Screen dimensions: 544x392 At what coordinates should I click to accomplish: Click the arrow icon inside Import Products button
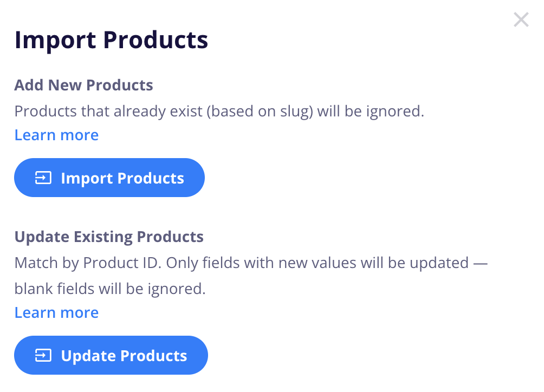(x=43, y=178)
